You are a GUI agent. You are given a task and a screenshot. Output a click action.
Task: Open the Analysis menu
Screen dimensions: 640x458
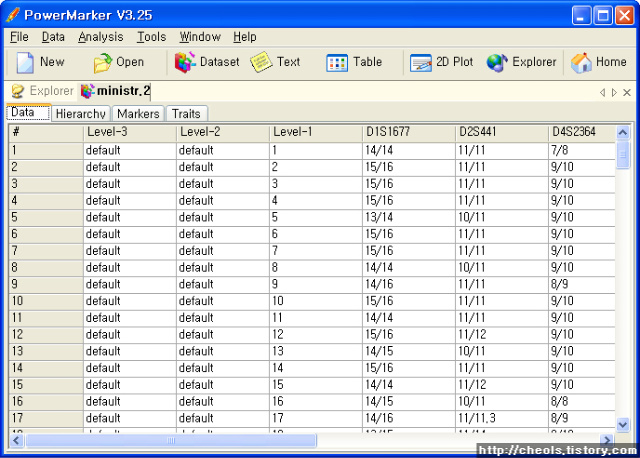(x=100, y=37)
